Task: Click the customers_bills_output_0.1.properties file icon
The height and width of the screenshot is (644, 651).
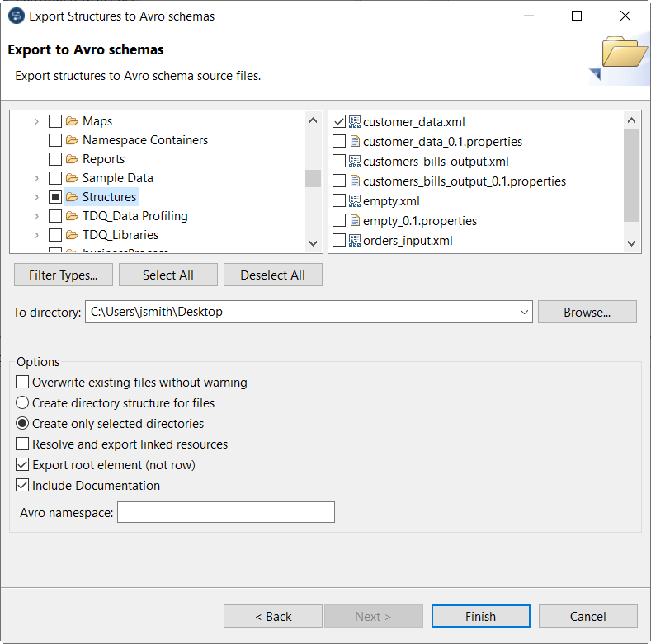Action: [355, 181]
